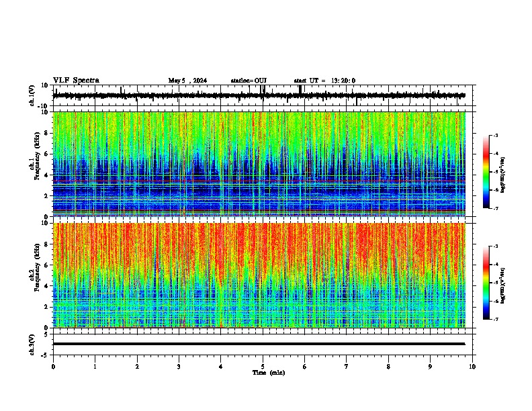The image size is (532, 411).
Task: Click the "ch.1(V)" waveform axis label
Action: 32,95
